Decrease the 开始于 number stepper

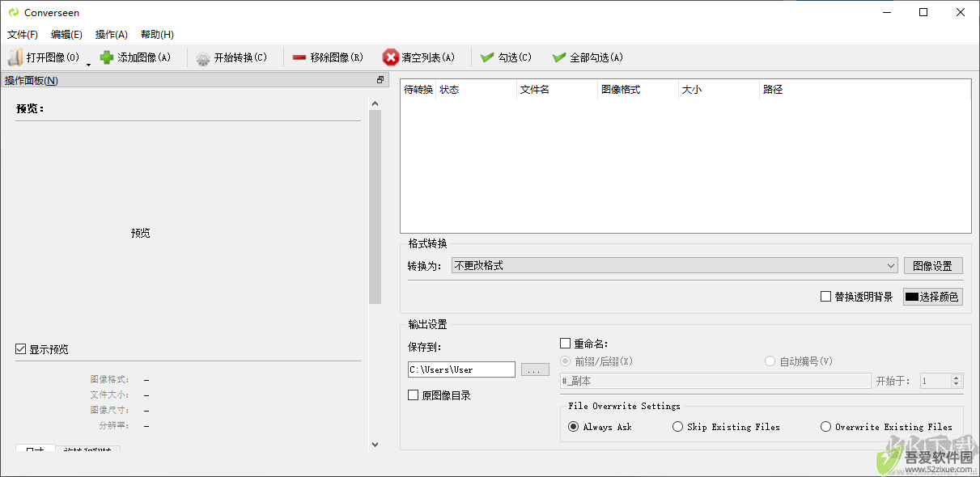957,384
